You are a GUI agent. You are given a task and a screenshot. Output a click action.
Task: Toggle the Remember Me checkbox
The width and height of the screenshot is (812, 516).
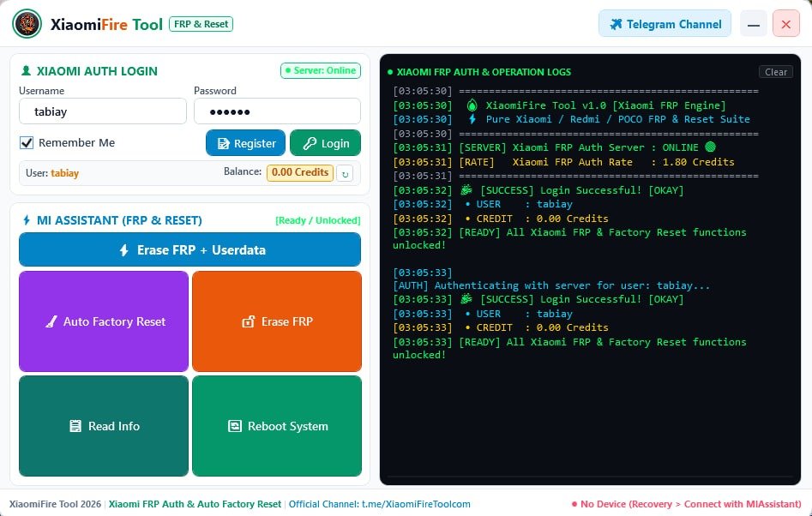point(27,143)
